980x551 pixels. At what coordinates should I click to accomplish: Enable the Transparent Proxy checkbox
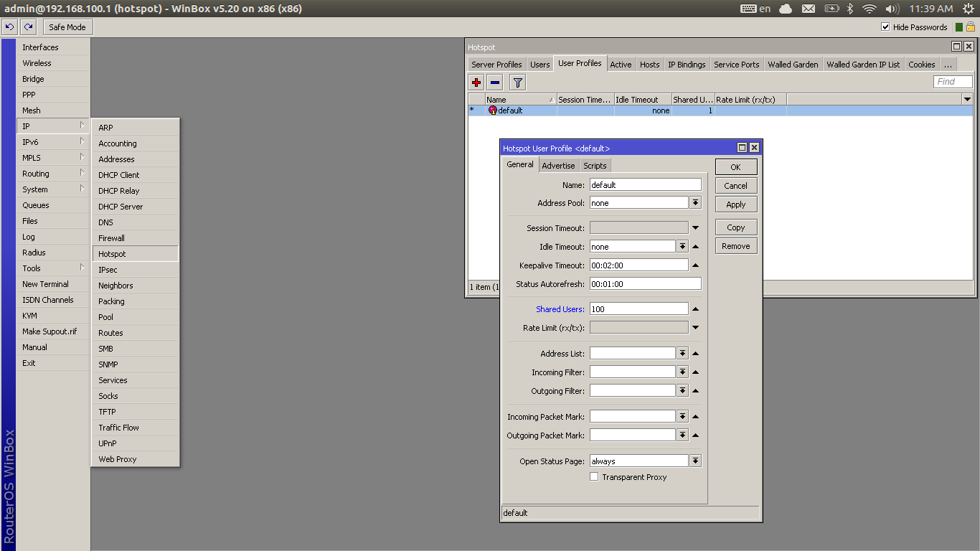[x=594, y=476]
